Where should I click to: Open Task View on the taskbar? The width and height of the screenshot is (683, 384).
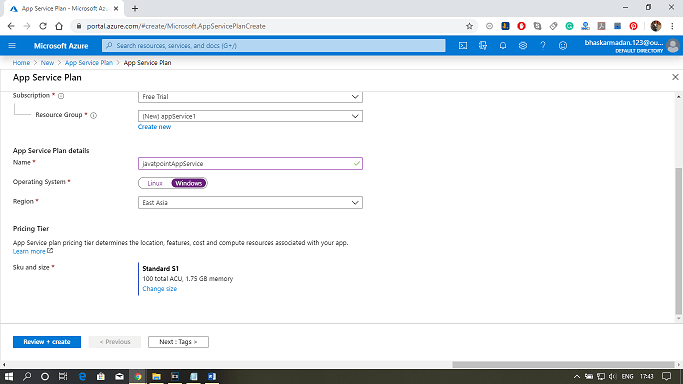click(x=63, y=377)
